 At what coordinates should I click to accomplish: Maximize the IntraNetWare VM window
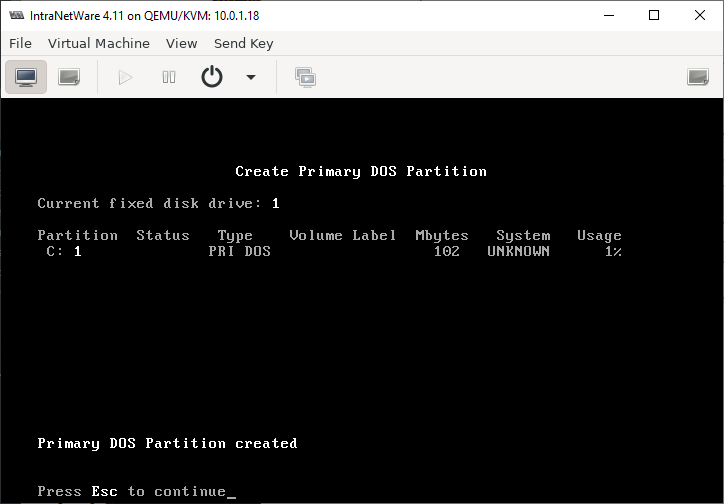tap(654, 15)
